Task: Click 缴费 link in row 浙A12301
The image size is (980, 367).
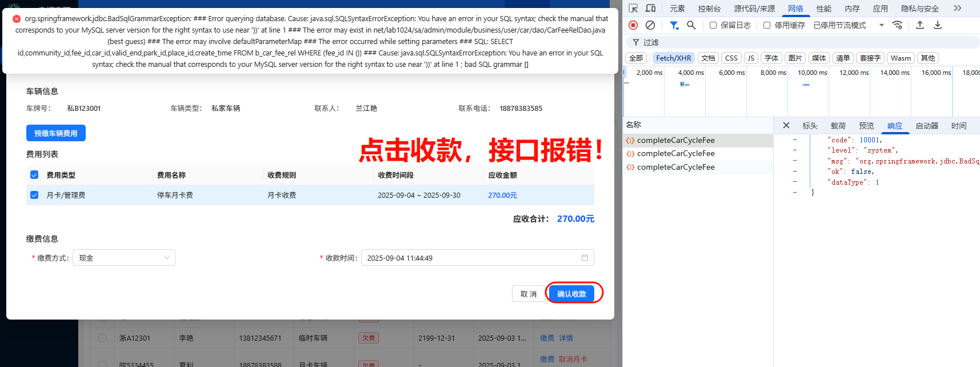Action: coord(547,338)
